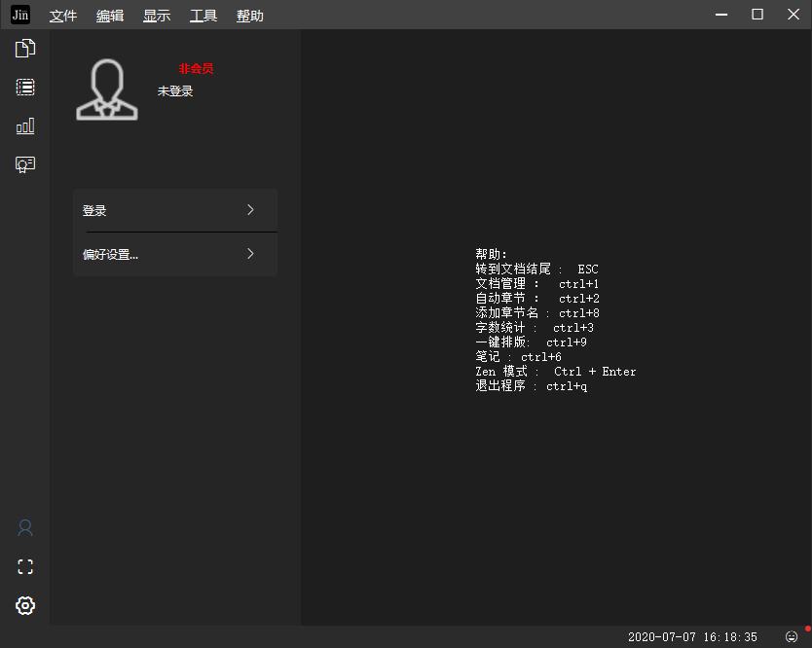The image size is (812, 648).
Task: Click the Jin application logo
Action: [x=18, y=15]
